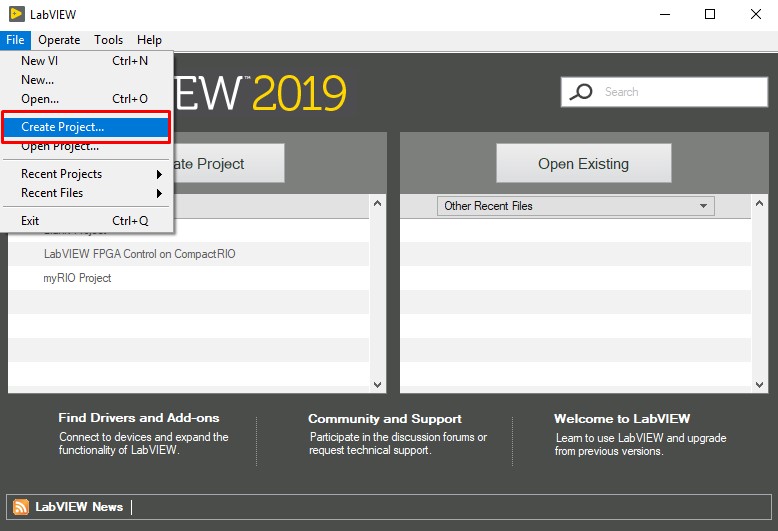This screenshot has height=531, width=778.
Task: Choose New VI menu entry
Action: (x=40, y=60)
